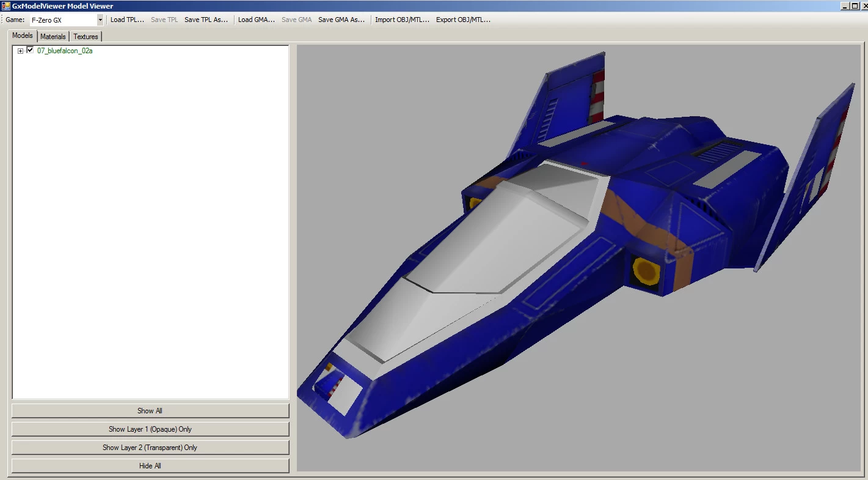This screenshot has height=480, width=868.
Task: Expand the 07_bluefalcon_02a tree node
Action: click(20, 51)
